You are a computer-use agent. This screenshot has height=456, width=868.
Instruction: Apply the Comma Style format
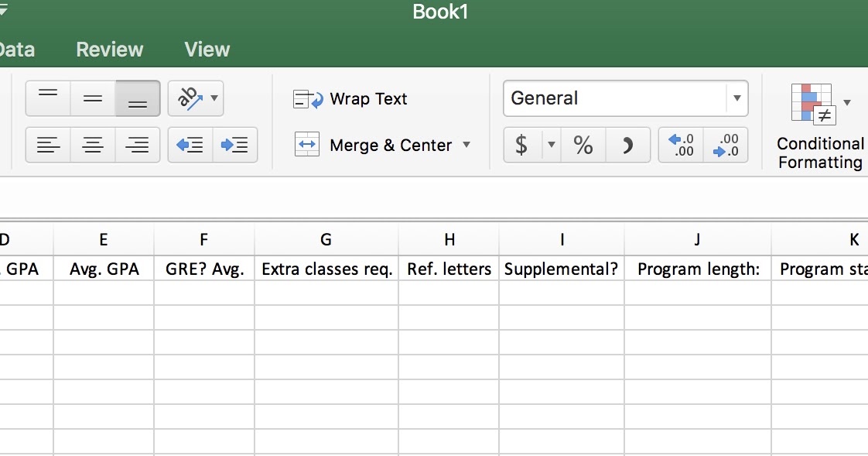(x=628, y=145)
